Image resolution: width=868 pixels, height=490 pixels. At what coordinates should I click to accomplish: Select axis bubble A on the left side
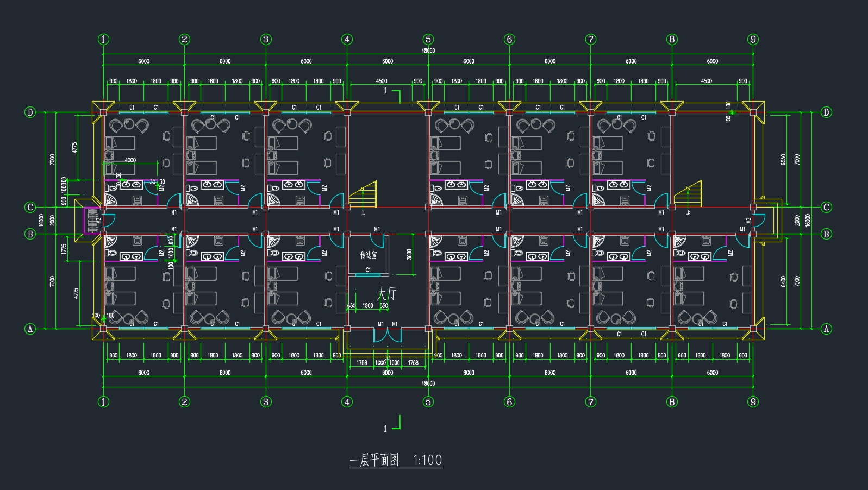(x=30, y=329)
